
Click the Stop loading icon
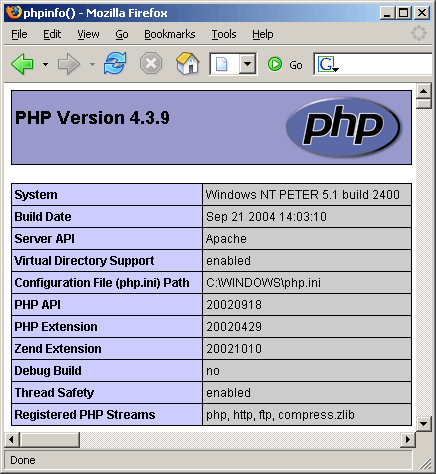(x=151, y=63)
